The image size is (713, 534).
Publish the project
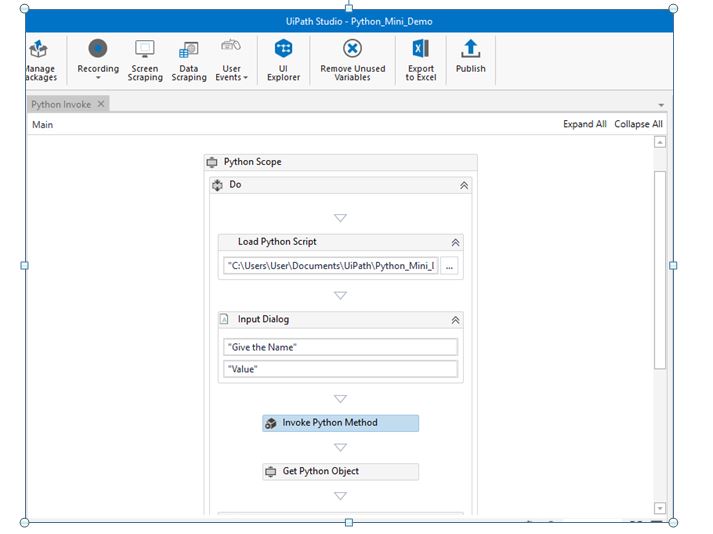pos(470,56)
